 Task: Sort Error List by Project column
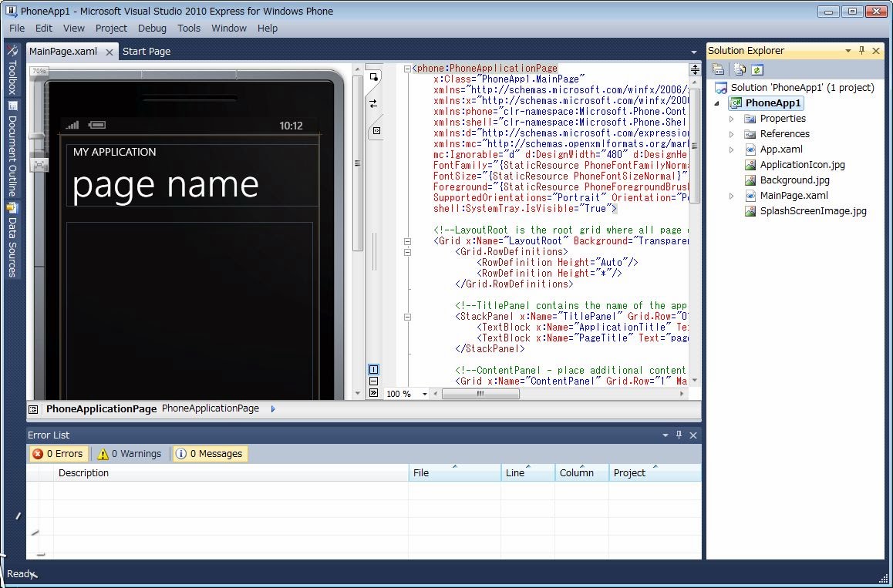[655, 473]
